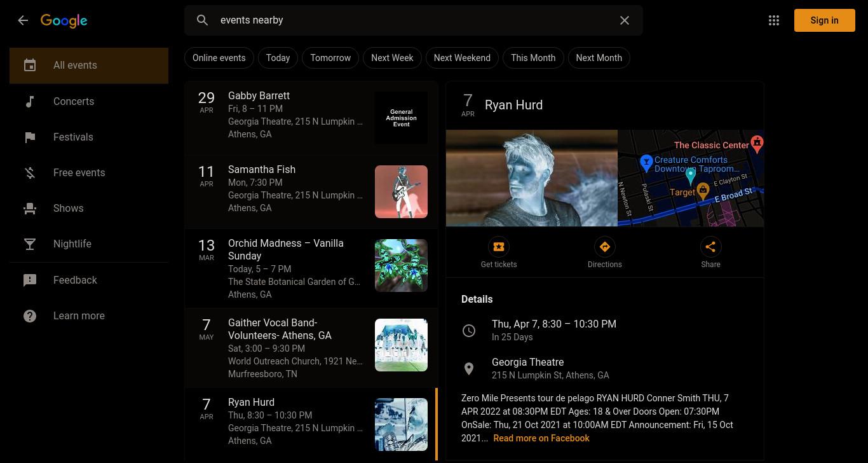Clear the search box with X
This screenshot has height=463, width=868.
pos(625,20)
